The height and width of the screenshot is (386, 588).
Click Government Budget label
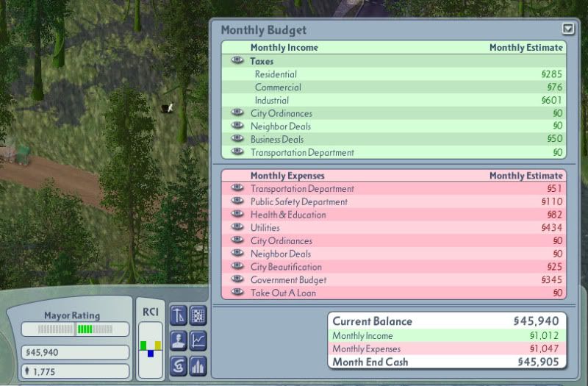(288, 280)
